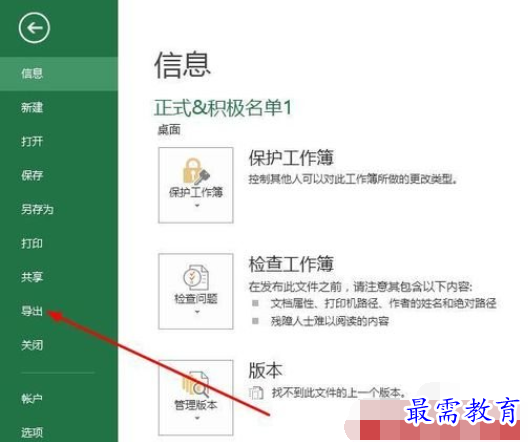This screenshot has height=442, width=528.
Task: Click the 版本 section heading
Action: 265,371
